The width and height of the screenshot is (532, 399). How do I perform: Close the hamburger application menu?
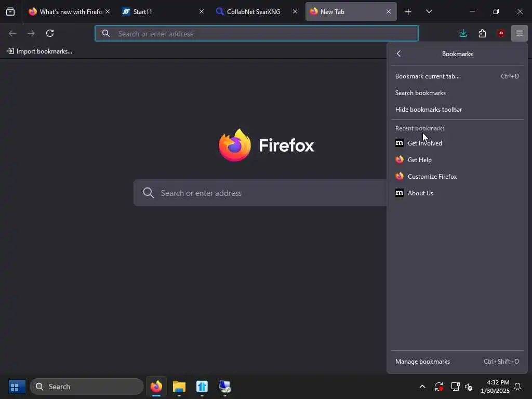[x=520, y=33]
